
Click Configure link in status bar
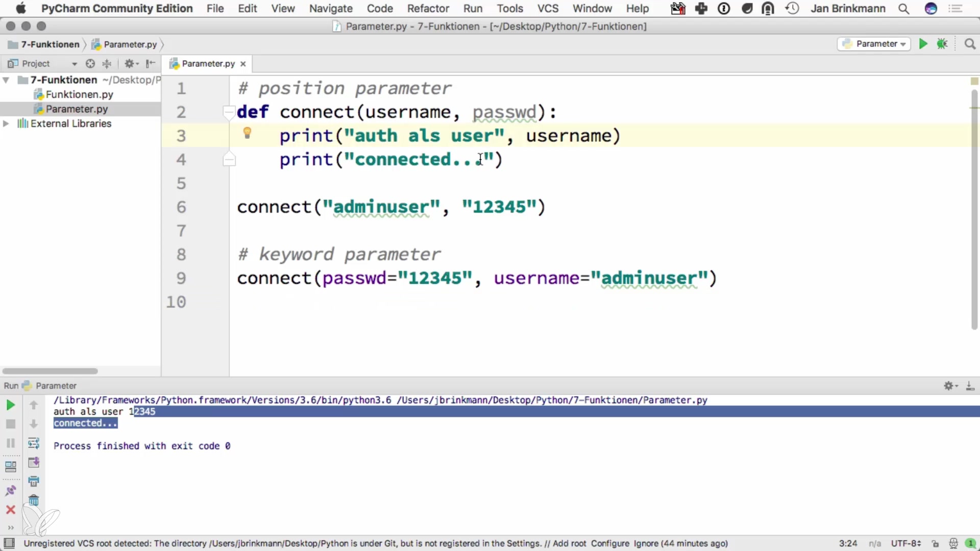coord(609,543)
